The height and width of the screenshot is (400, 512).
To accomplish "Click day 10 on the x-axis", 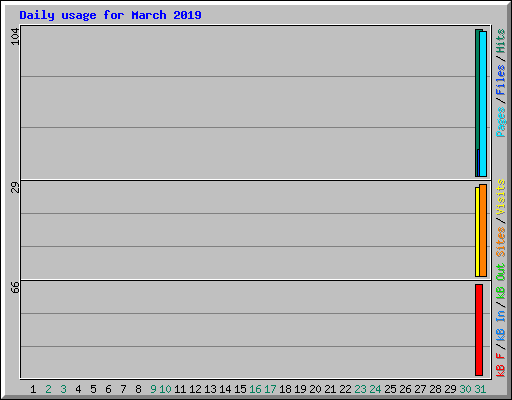I will point(165,389).
